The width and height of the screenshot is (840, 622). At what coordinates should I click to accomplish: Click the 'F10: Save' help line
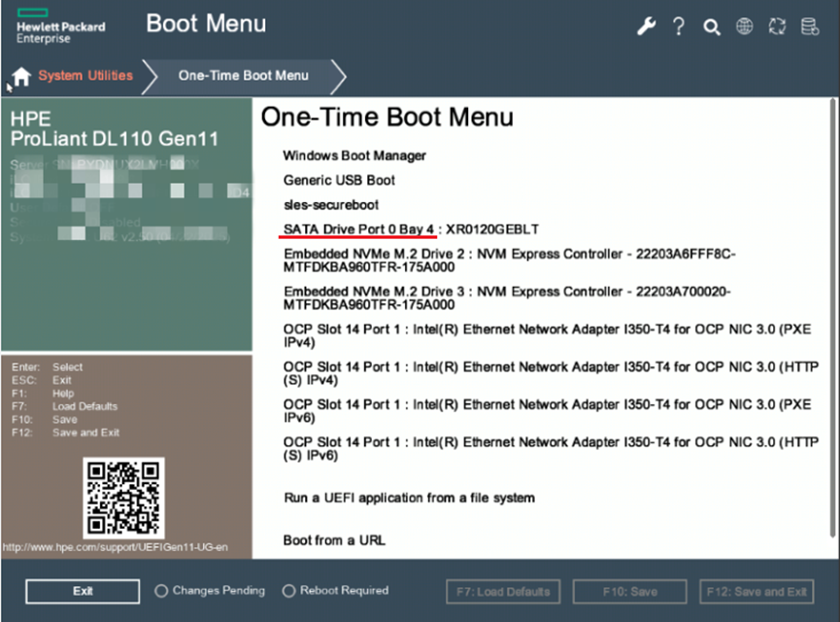point(45,420)
